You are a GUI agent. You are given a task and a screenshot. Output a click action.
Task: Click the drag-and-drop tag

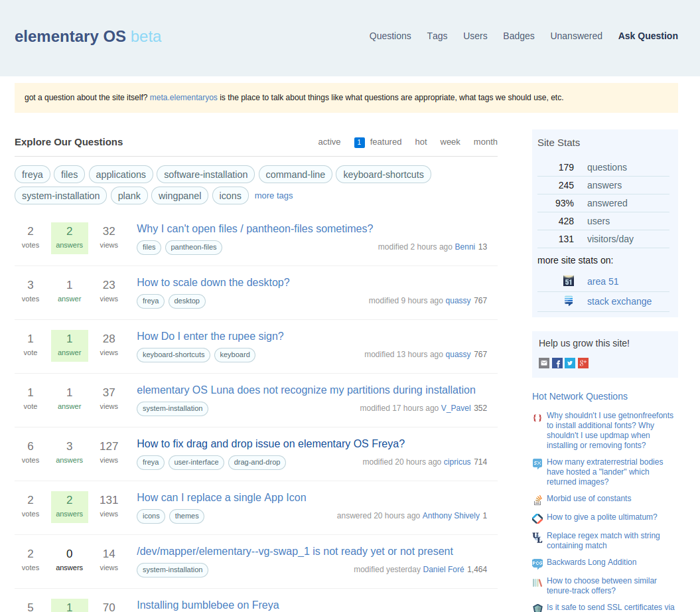[257, 463]
